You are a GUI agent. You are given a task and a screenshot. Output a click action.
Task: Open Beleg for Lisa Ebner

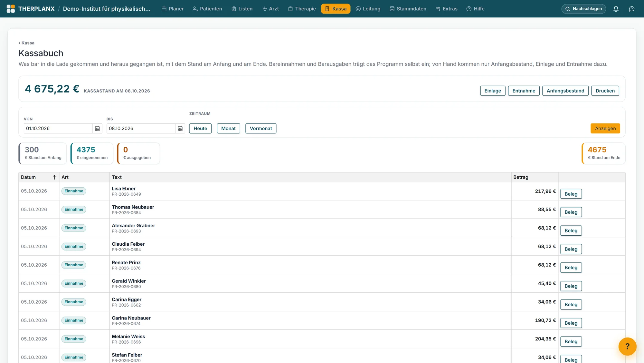click(571, 194)
